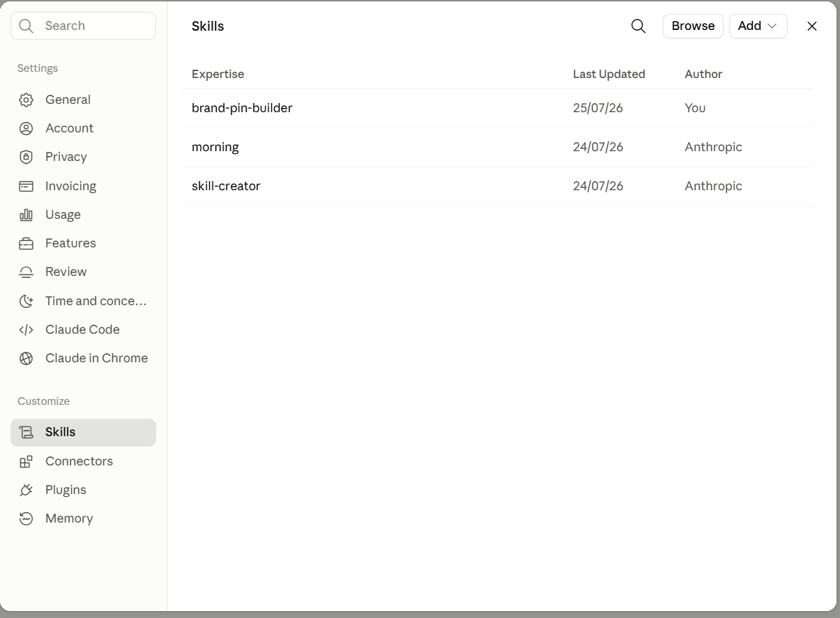Viewport: 840px width, 618px height.
Task: Click the 25/07/26 date cell
Action: point(597,108)
